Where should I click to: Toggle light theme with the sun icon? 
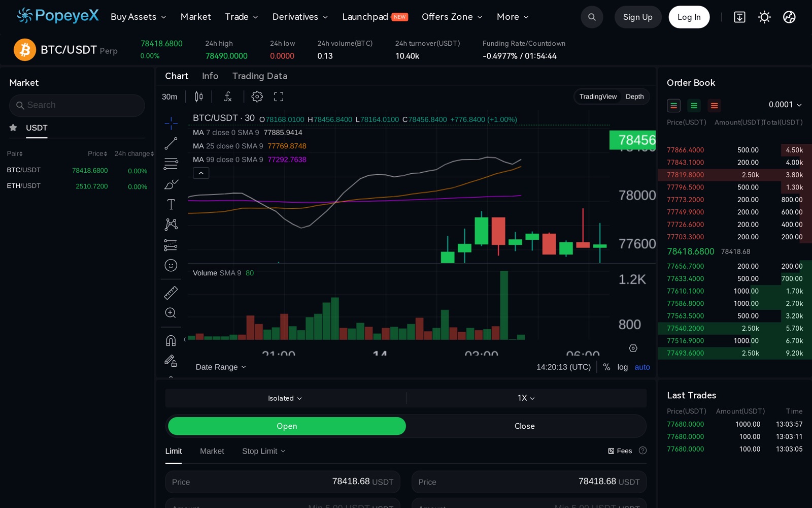point(764,17)
